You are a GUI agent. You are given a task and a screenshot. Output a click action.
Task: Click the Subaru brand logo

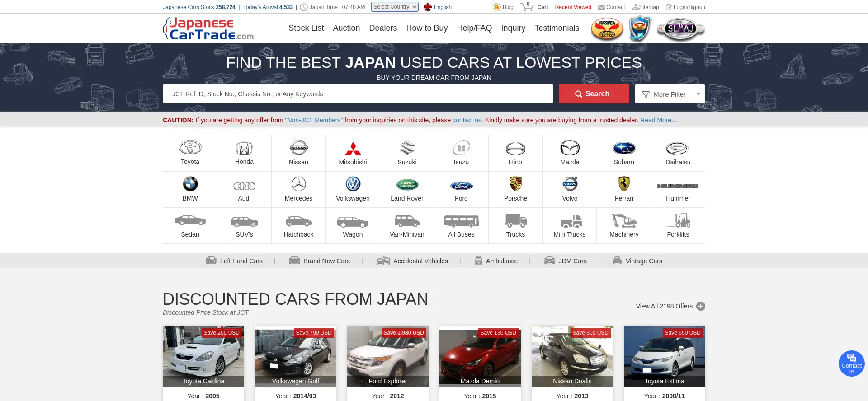point(624,148)
